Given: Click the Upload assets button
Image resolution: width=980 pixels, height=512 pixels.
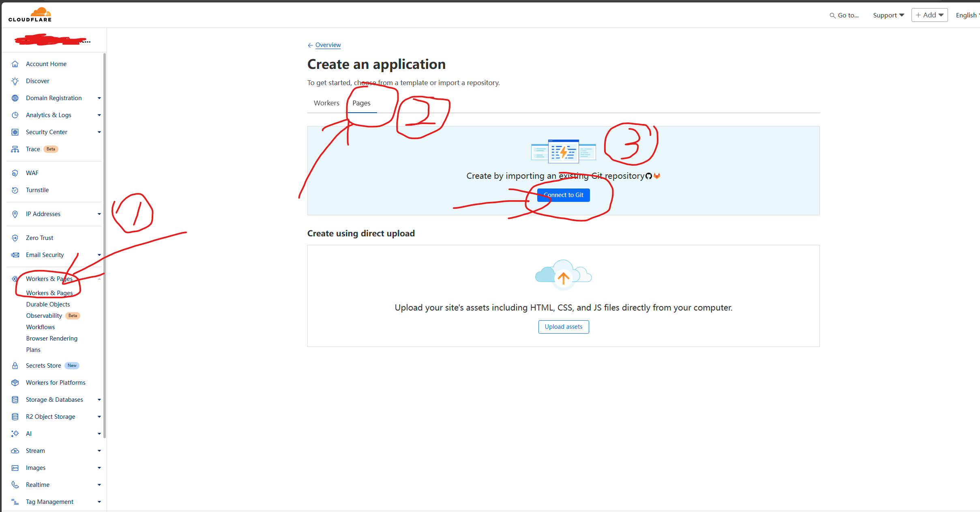Looking at the screenshot, I should point(563,327).
